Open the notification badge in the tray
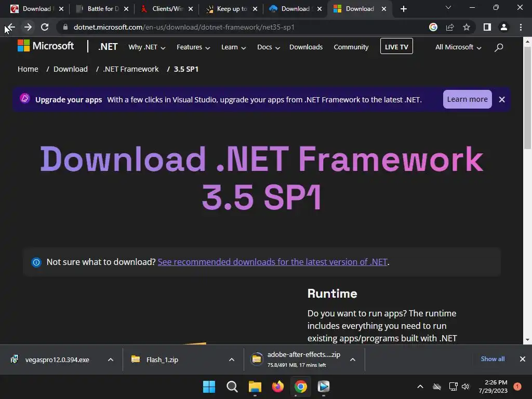Screen dimensions: 532x399 click(x=517, y=387)
